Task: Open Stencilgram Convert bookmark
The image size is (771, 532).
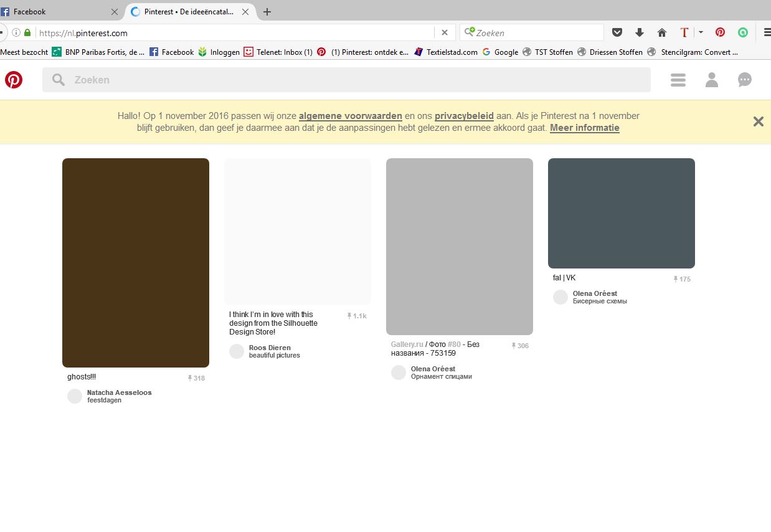Action: 693,52
